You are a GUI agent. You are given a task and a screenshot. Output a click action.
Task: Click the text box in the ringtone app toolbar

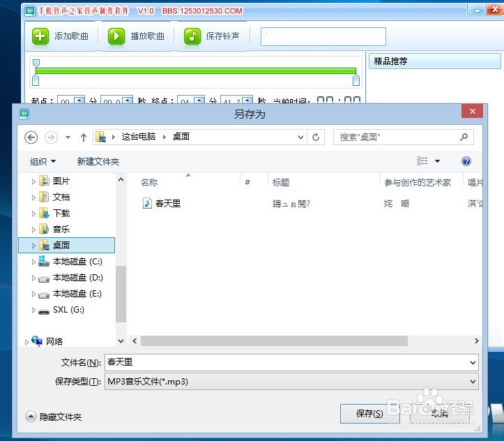coord(323,36)
